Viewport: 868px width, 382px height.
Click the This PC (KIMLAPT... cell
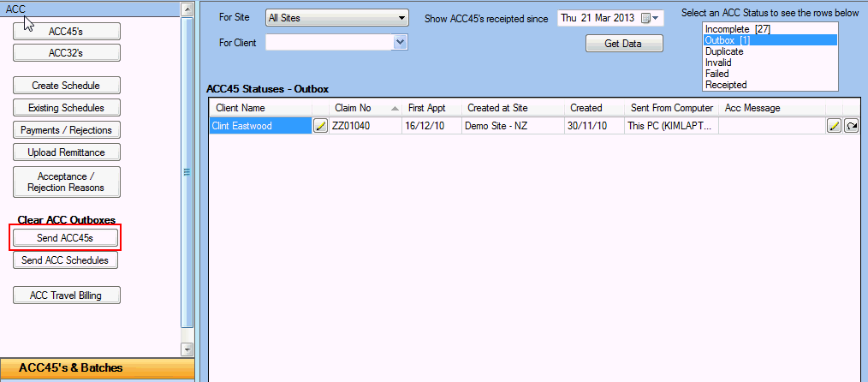point(671,126)
